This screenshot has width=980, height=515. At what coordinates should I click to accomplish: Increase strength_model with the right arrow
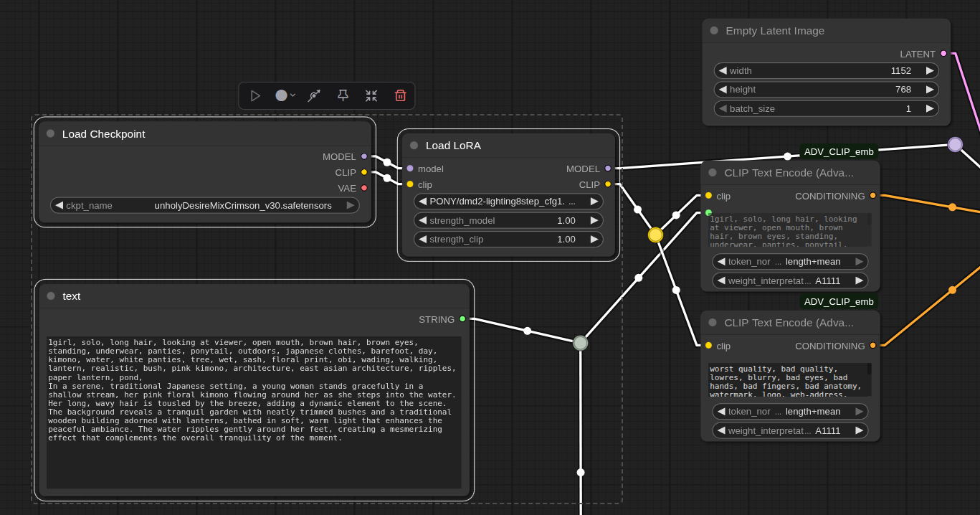[594, 220]
